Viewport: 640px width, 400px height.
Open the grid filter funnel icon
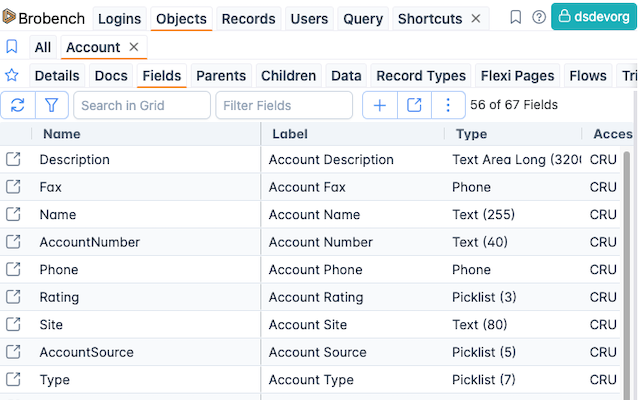(x=51, y=105)
